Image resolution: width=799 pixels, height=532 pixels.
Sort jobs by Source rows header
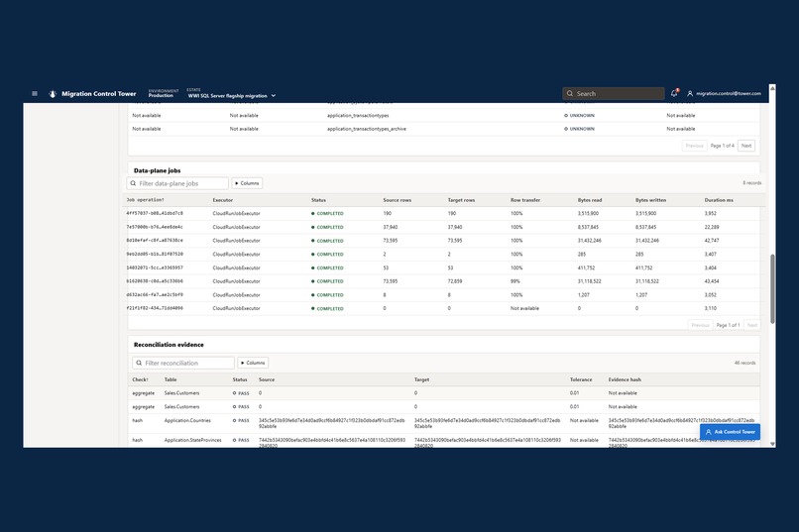(397, 200)
